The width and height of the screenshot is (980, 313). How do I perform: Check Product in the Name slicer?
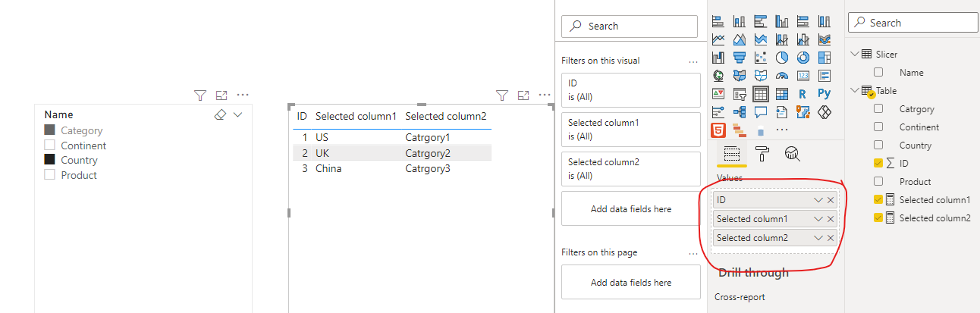(x=50, y=175)
